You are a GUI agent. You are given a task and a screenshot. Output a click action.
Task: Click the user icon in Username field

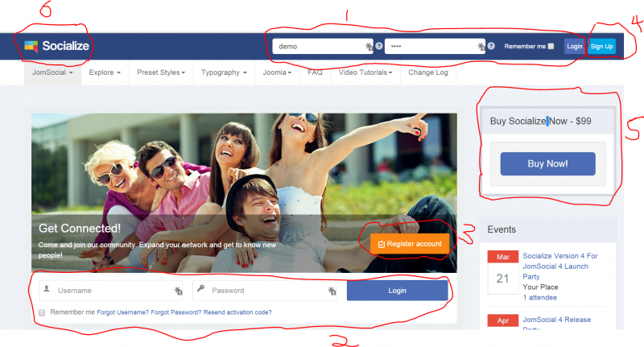coord(47,289)
